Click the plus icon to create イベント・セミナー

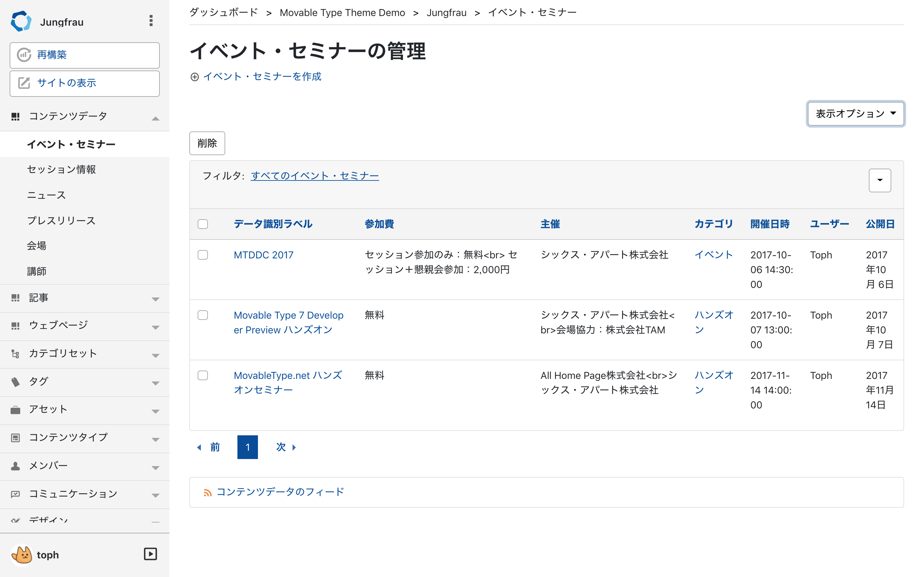195,77
